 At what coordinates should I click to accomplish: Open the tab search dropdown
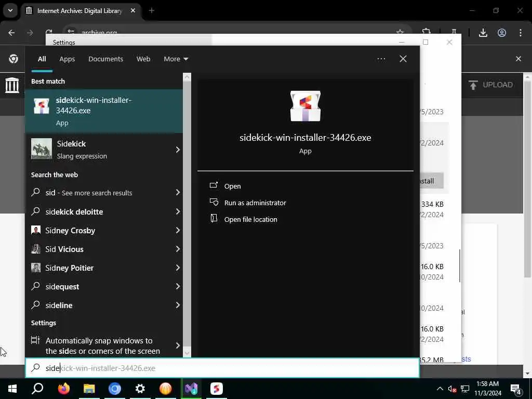click(10, 10)
